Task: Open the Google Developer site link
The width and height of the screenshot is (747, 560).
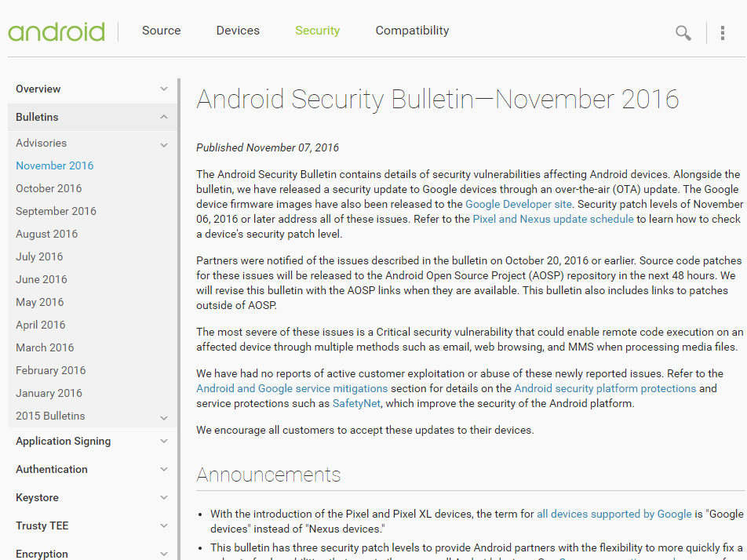Action: pos(519,204)
